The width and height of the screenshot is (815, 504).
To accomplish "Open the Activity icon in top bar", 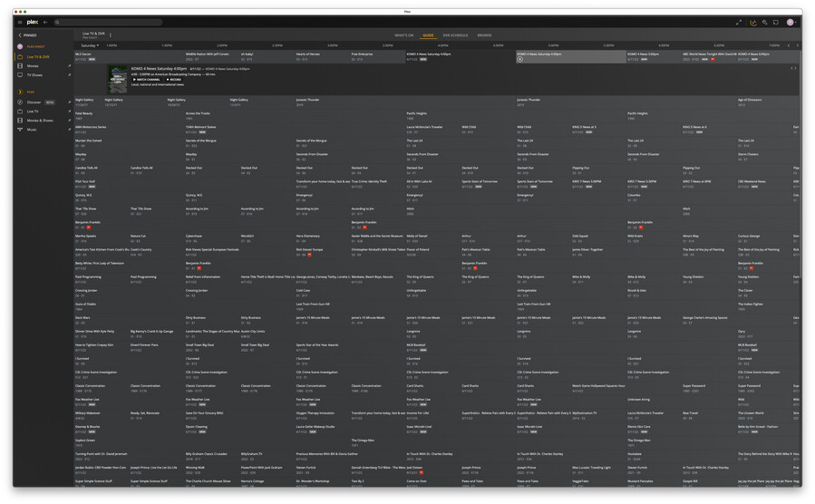I will (x=752, y=23).
